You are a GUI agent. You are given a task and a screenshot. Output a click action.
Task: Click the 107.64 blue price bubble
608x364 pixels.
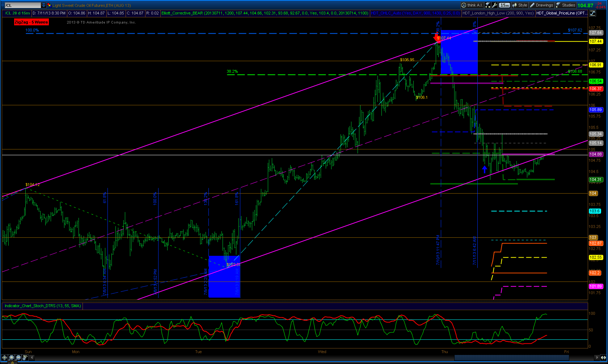point(595,33)
